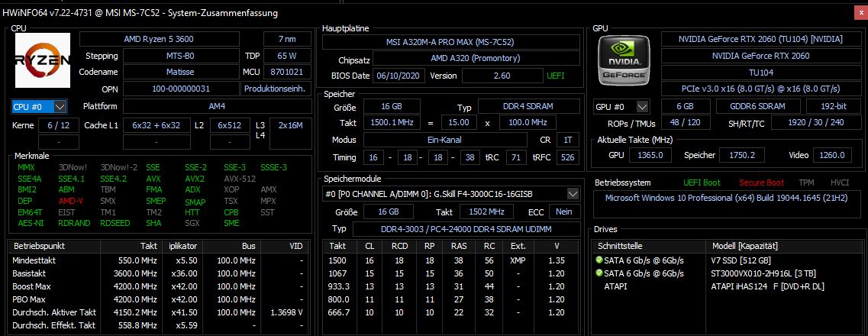Select the 1067 timing table row

(452, 273)
